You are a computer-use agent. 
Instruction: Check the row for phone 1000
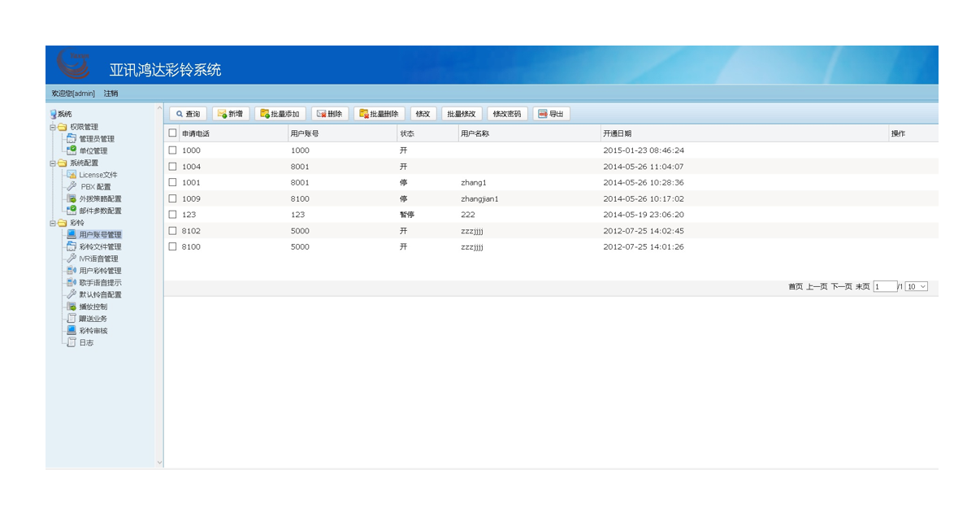172,150
